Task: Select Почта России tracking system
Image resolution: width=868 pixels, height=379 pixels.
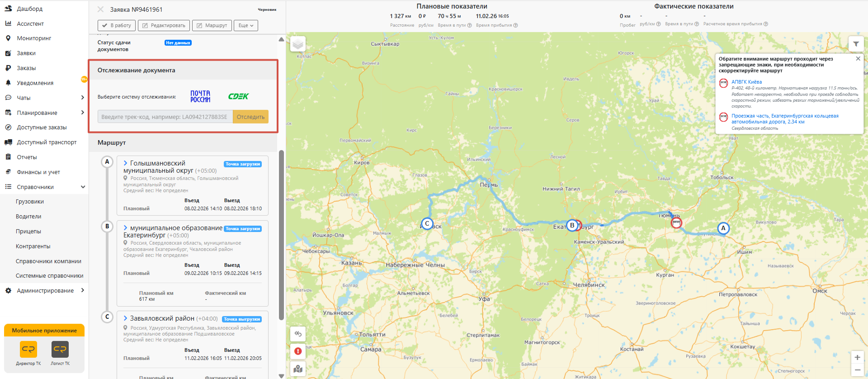Action: [x=200, y=96]
